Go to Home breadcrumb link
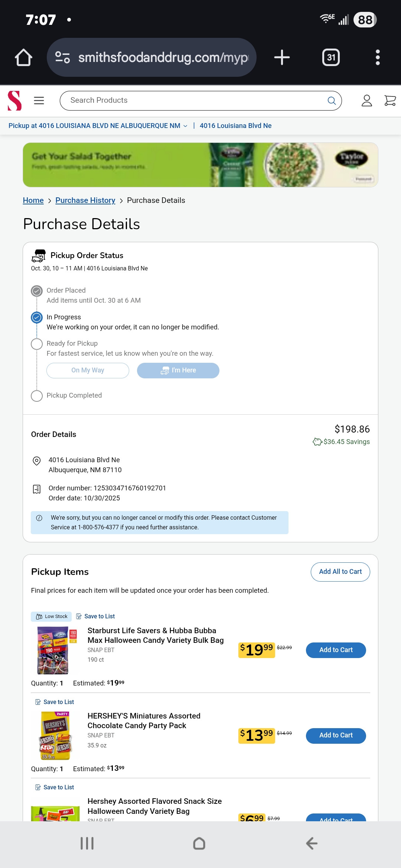The width and height of the screenshot is (401, 868). click(x=33, y=200)
